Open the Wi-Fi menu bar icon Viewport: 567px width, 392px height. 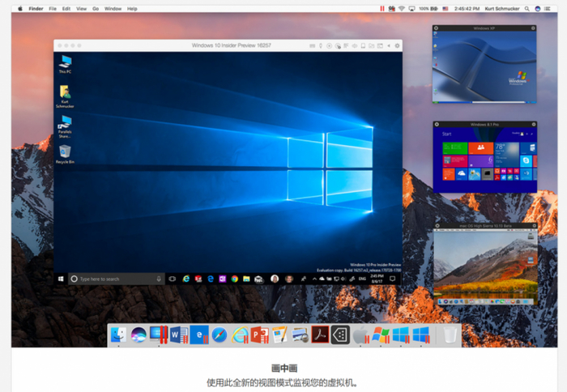tap(402, 8)
